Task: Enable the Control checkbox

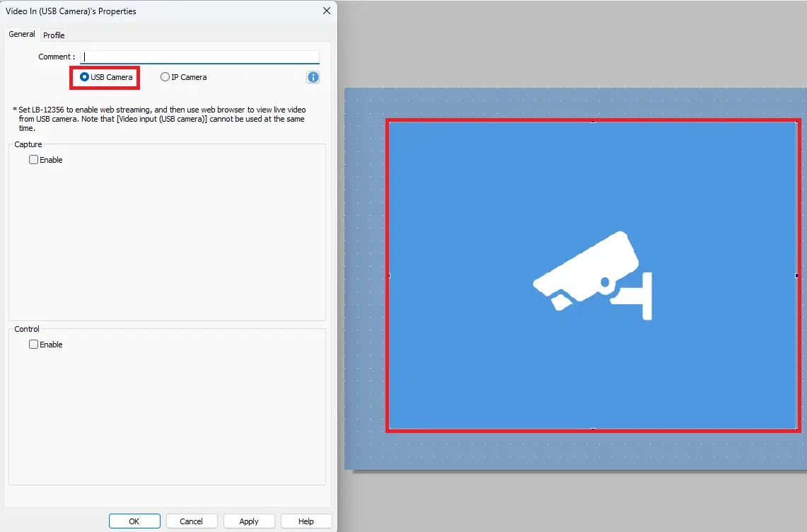Action: 33,344
